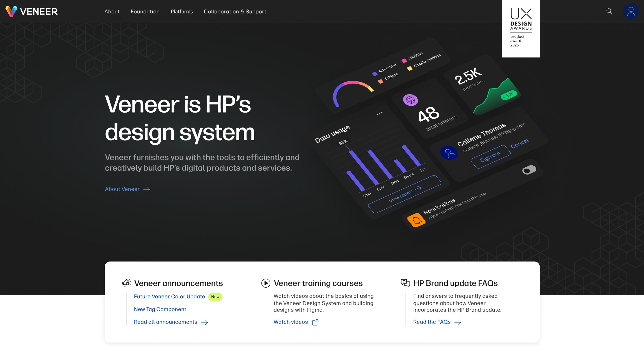Click the HP Brand update FAQs heading
This screenshot has width=644, height=363.
coord(456,283)
